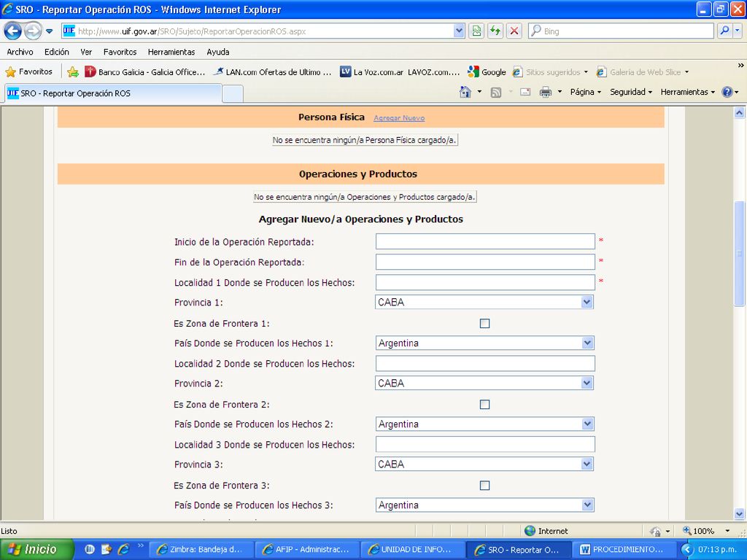
Task: Click the page scrollbar down arrow
Action: pos(739,513)
